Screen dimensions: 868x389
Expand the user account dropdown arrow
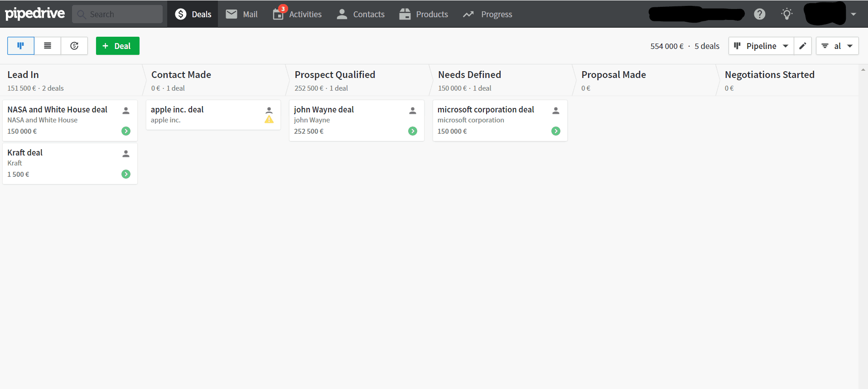click(x=854, y=14)
